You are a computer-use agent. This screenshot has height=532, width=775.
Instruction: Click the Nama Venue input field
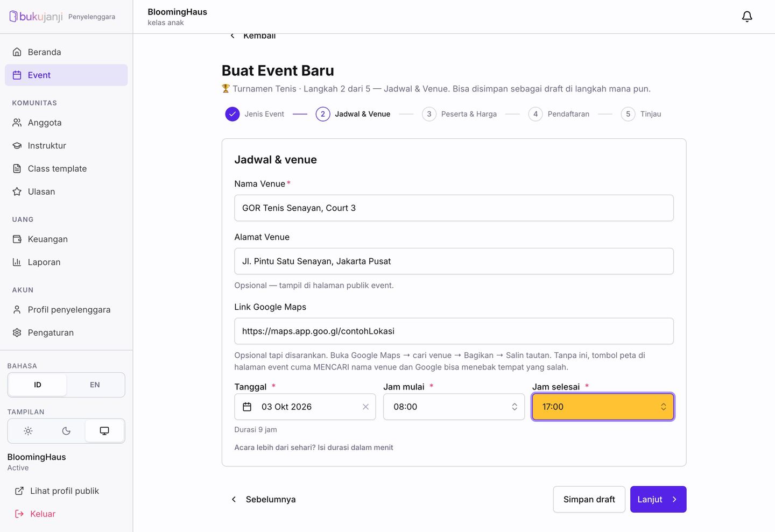pos(454,208)
